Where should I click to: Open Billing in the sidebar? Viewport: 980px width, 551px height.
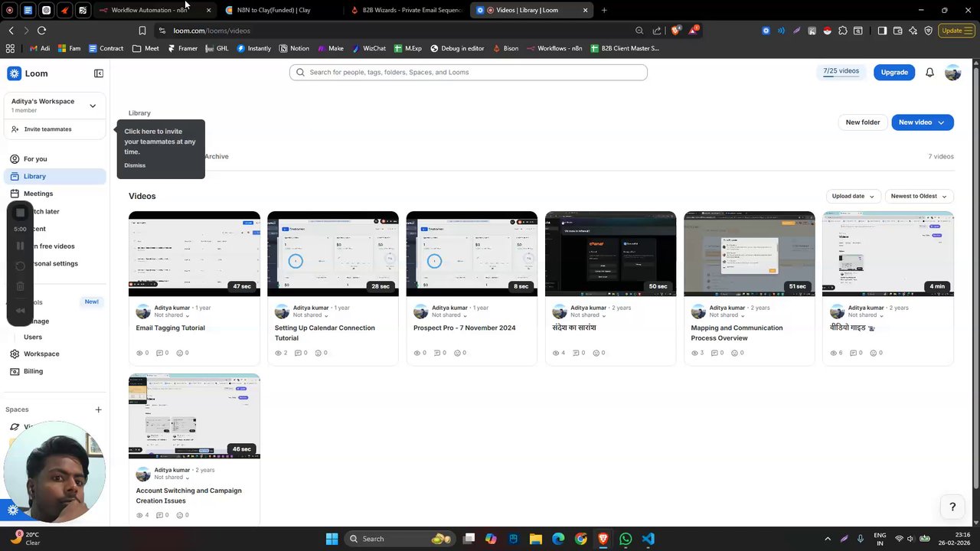(54, 371)
